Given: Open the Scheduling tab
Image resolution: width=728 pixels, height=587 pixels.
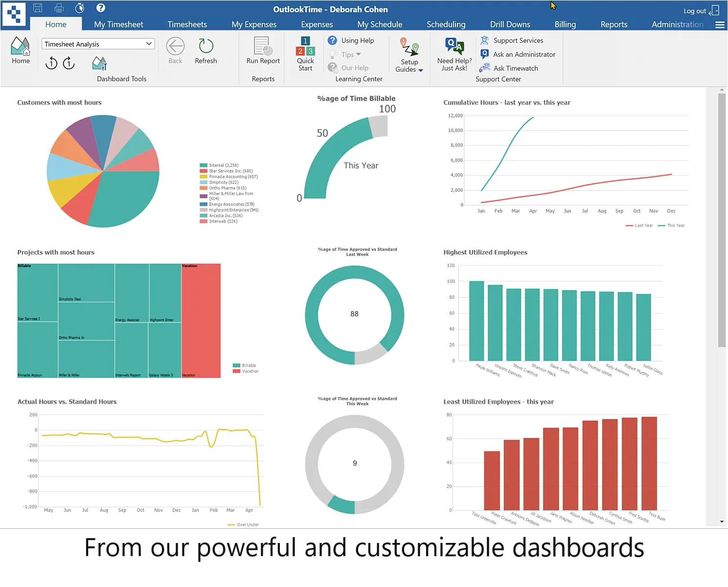Looking at the screenshot, I should pyautogui.click(x=446, y=24).
